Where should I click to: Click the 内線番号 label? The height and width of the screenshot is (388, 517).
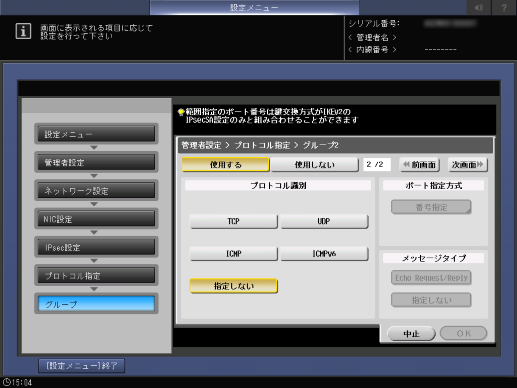[372, 50]
